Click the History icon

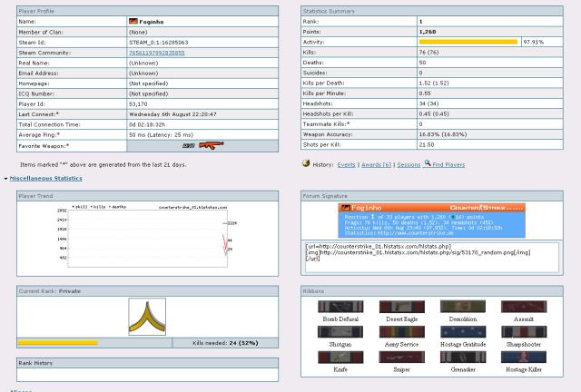point(306,164)
